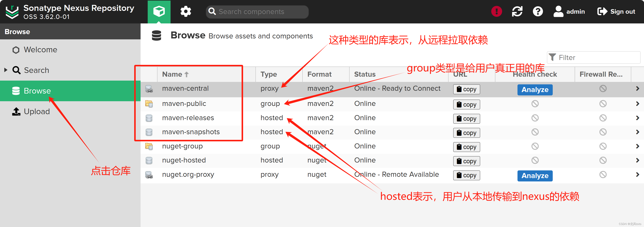Click the Browse page database icon
The image size is (644, 227).
point(157,35)
